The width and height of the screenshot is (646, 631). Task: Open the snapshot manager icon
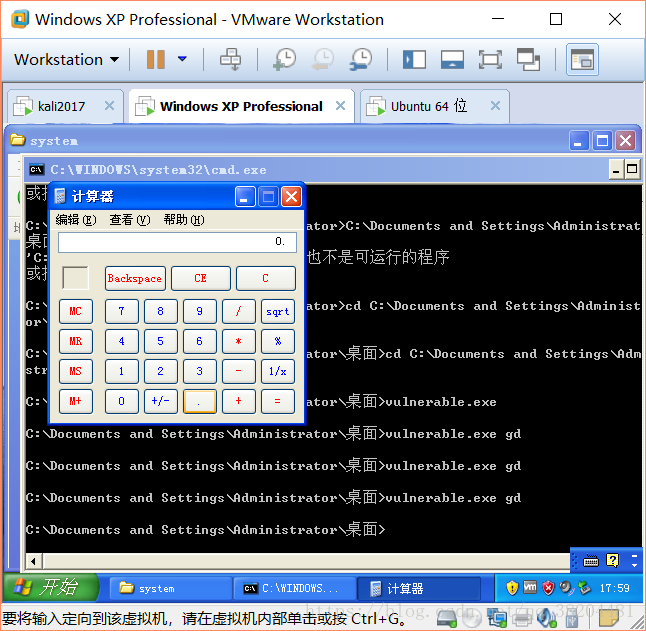point(361,59)
